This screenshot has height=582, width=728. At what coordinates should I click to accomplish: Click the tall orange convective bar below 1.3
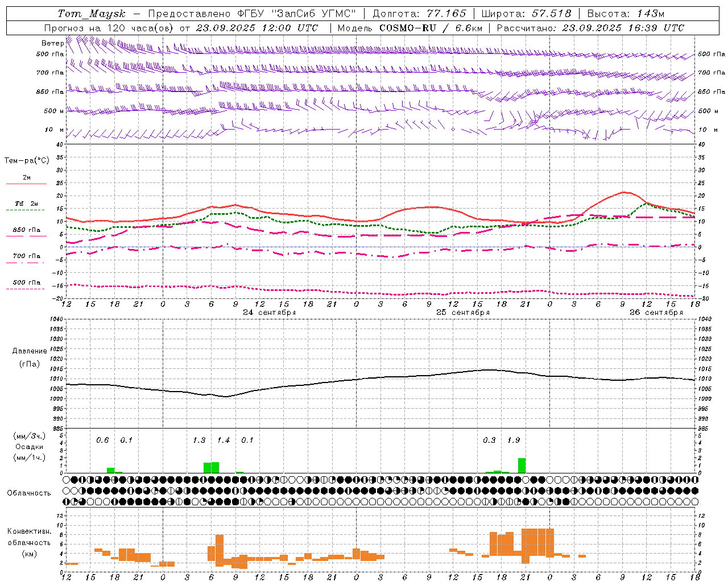[x=220, y=550]
